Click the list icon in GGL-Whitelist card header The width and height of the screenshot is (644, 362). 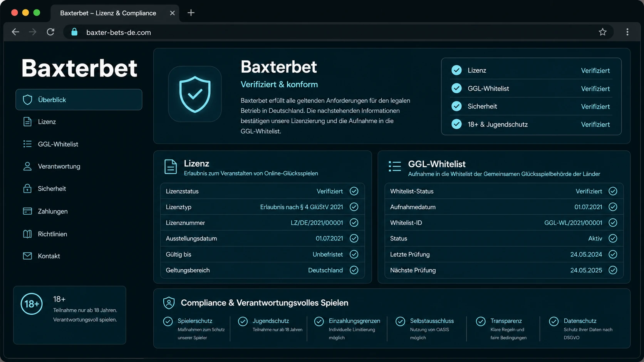click(395, 166)
